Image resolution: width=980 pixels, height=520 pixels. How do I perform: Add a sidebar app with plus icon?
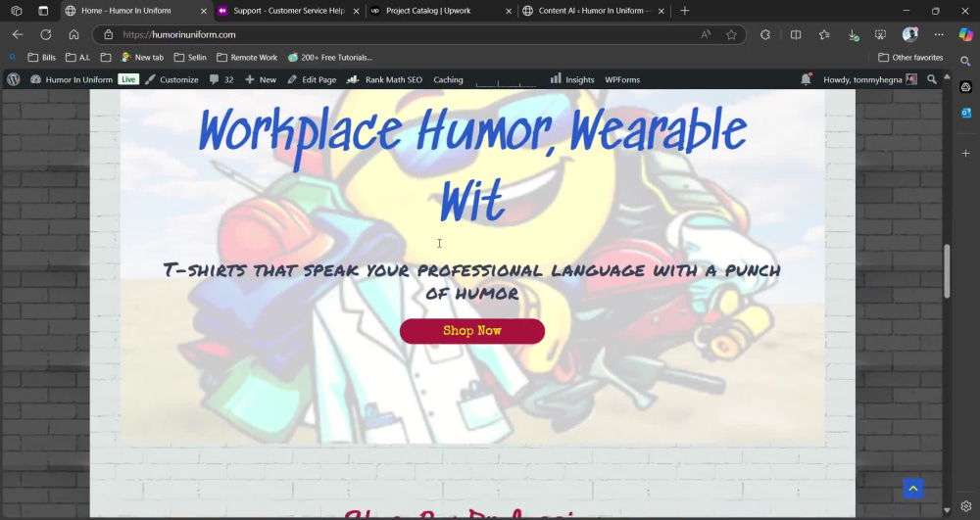[965, 153]
